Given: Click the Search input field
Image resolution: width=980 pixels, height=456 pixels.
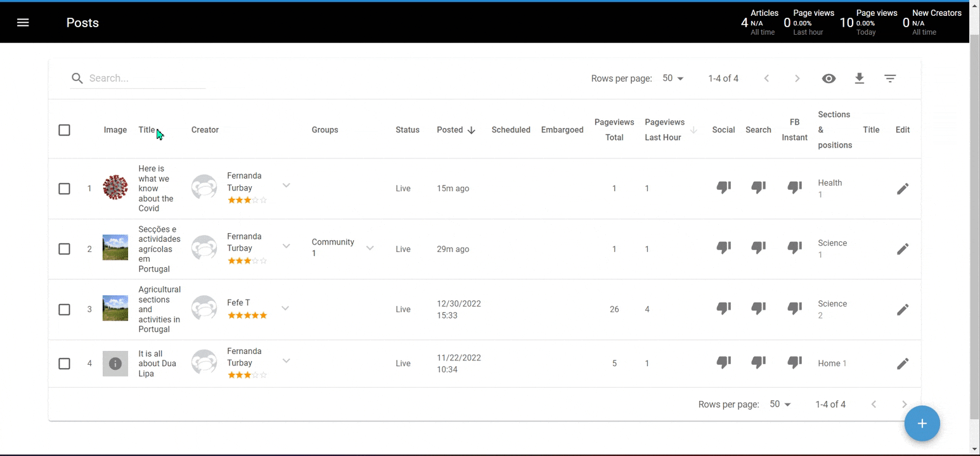Looking at the screenshot, I should click(x=146, y=79).
